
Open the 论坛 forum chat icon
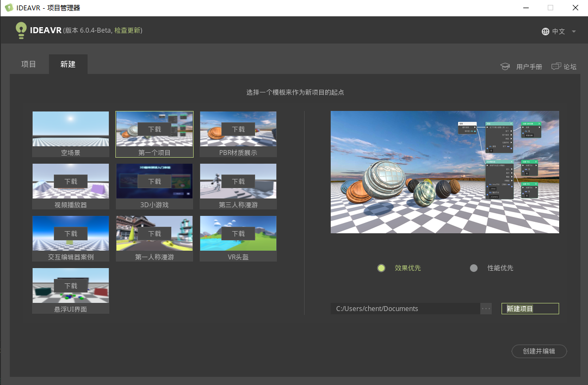[556, 66]
